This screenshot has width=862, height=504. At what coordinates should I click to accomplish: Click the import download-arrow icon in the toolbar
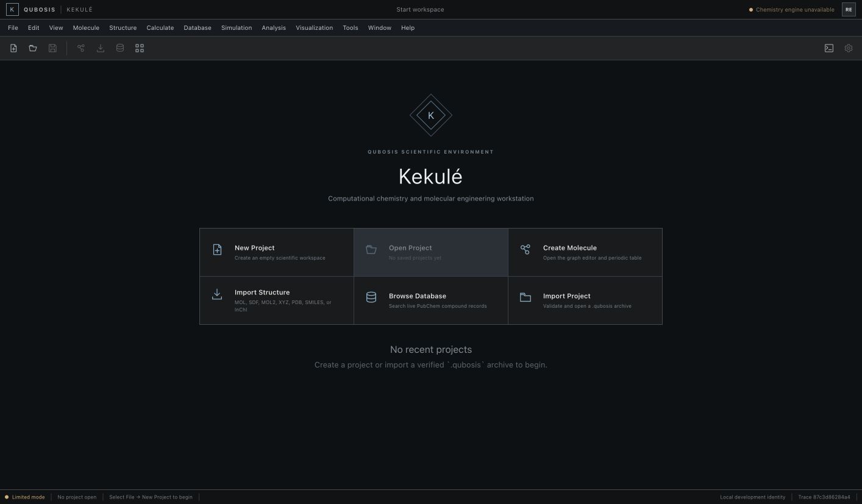[x=101, y=48]
